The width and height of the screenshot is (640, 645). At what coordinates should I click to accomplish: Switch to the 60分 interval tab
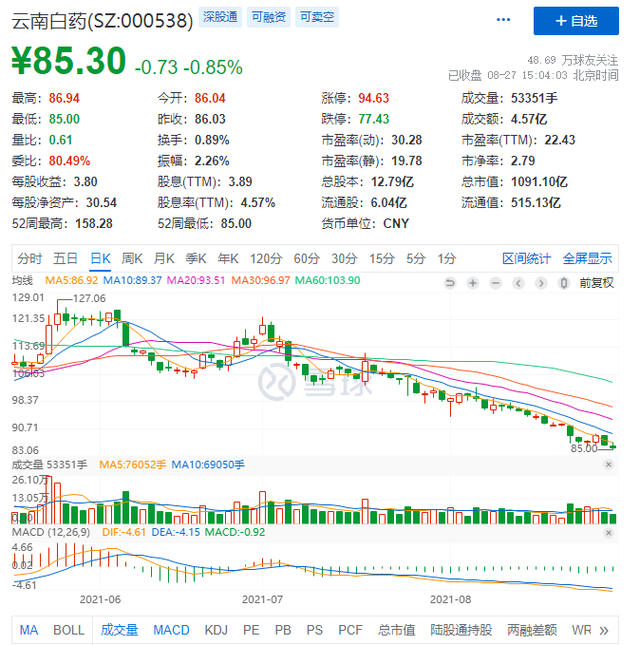306,259
